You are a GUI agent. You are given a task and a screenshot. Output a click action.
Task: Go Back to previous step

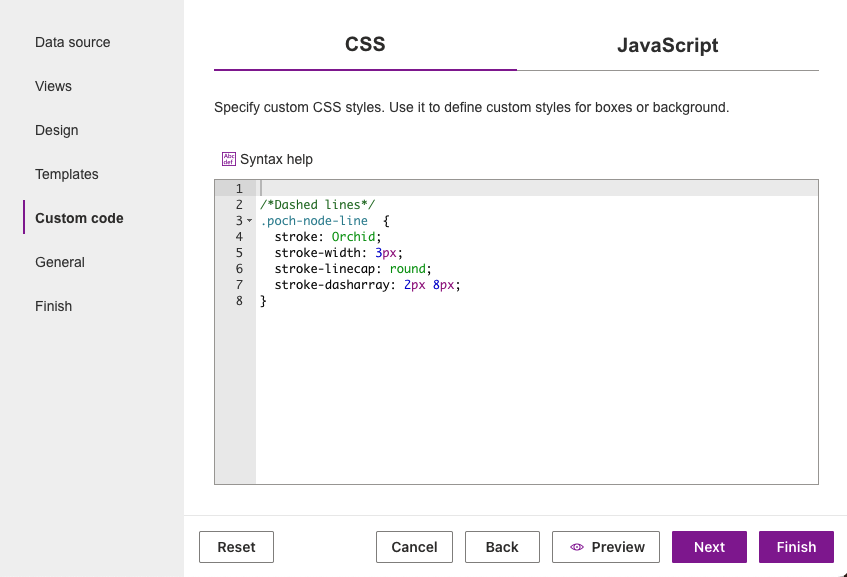[502, 547]
